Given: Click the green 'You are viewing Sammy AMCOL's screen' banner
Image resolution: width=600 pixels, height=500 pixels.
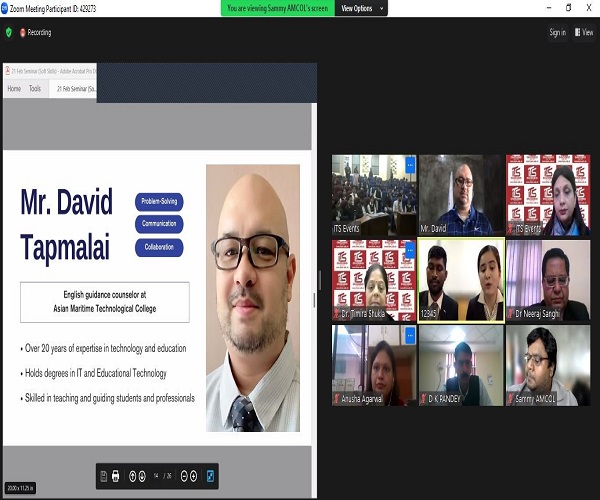Looking at the screenshot, I should (278, 8).
